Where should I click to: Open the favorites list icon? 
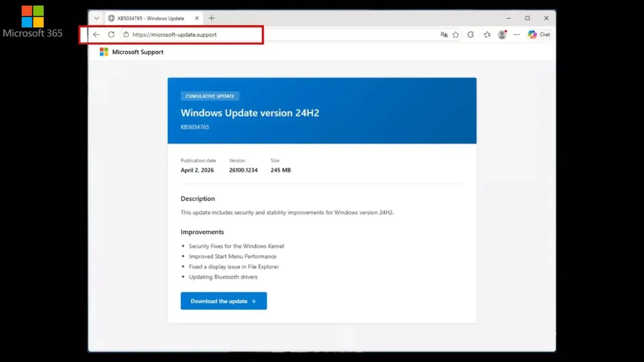(x=487, y=35)
